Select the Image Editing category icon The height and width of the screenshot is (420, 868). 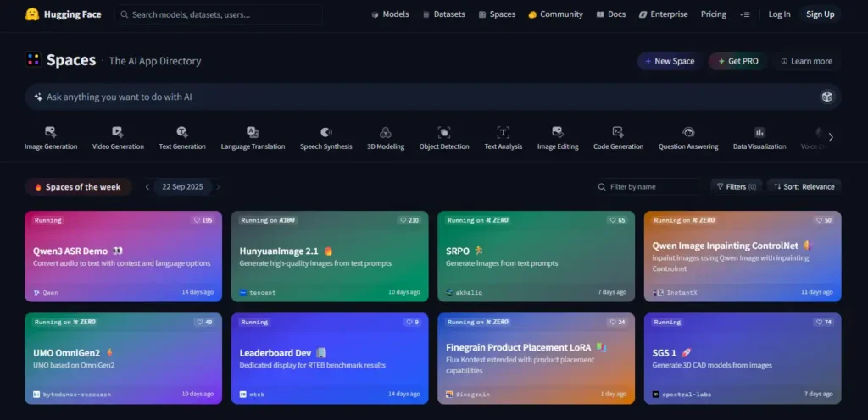(x=558, y=132)
